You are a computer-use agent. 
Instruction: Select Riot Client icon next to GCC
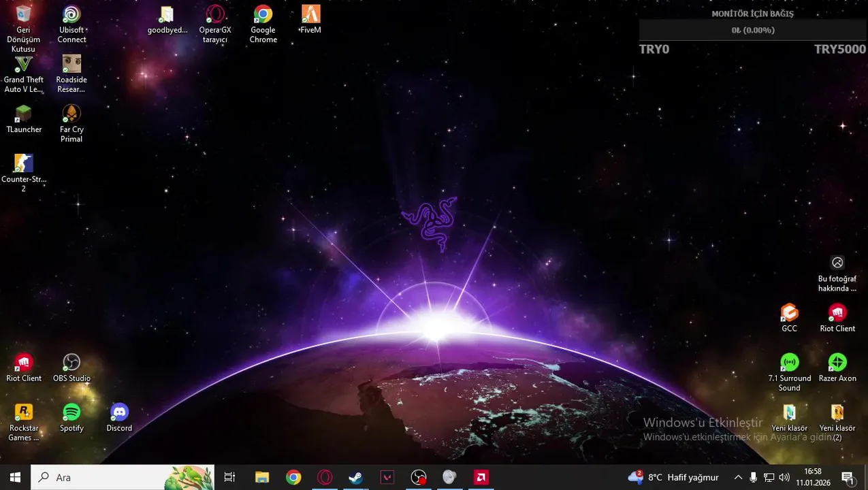[x=837, y=318]
